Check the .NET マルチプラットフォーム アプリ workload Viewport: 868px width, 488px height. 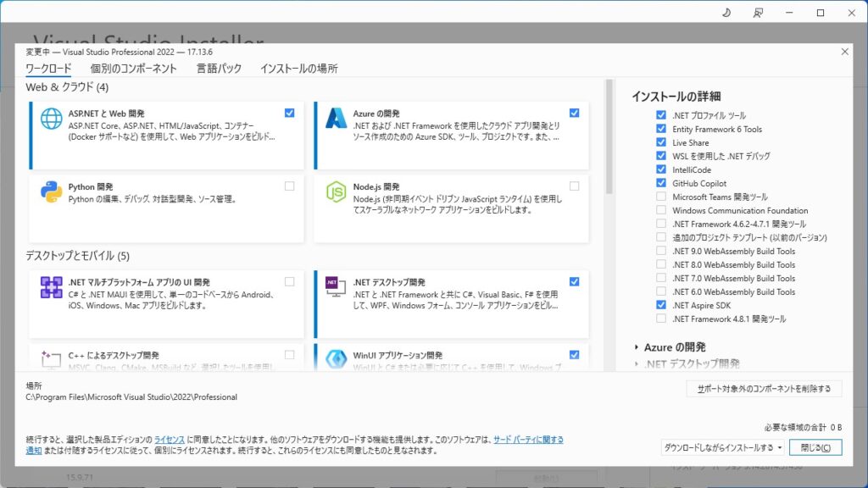pyautogui.click(x=290, y=281)
